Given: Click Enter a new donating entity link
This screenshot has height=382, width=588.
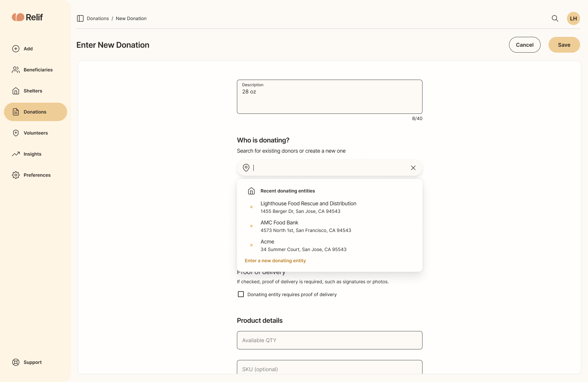Looking at the screenshot, I should click(275, 261).
